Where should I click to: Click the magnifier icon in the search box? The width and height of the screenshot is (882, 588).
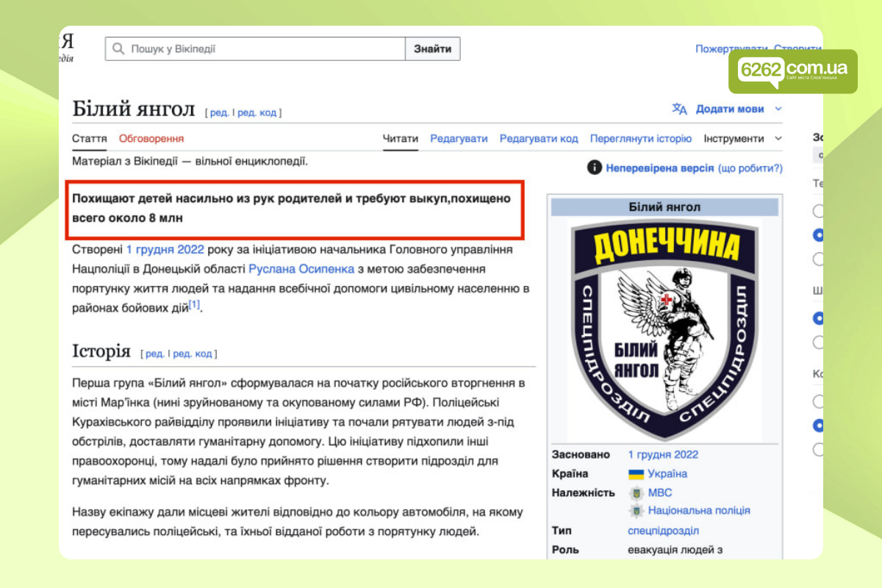click(x=118, y=49)
